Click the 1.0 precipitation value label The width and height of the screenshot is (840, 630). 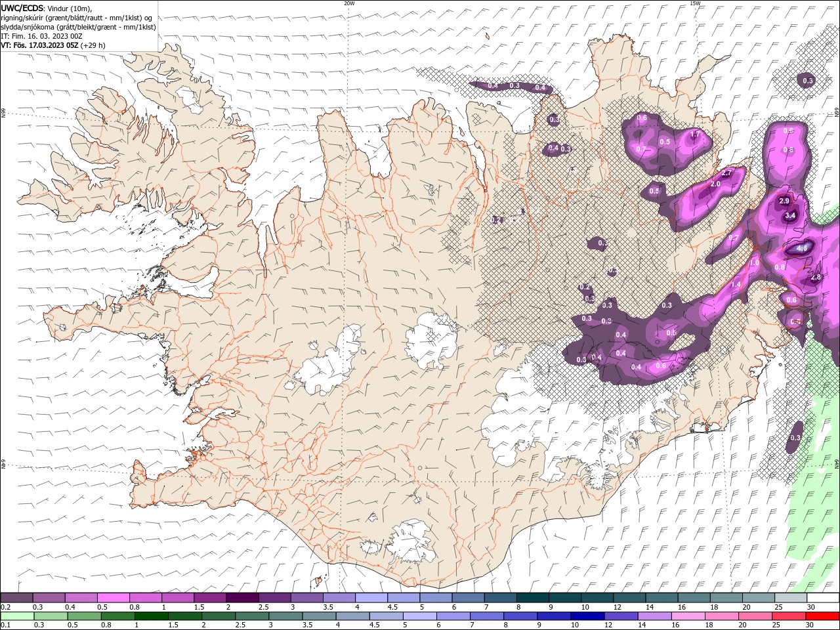[x=755, y=262]
